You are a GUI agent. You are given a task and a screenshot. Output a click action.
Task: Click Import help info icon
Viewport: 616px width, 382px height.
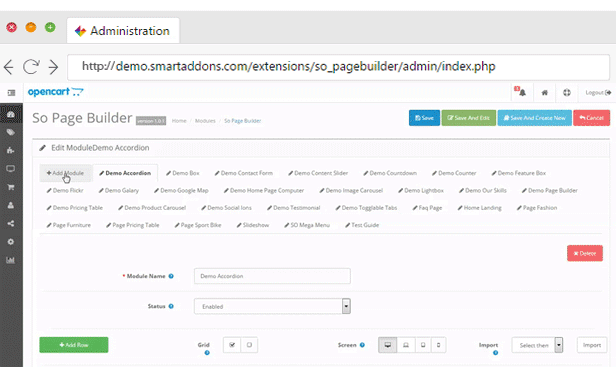(x=495, y=353)
